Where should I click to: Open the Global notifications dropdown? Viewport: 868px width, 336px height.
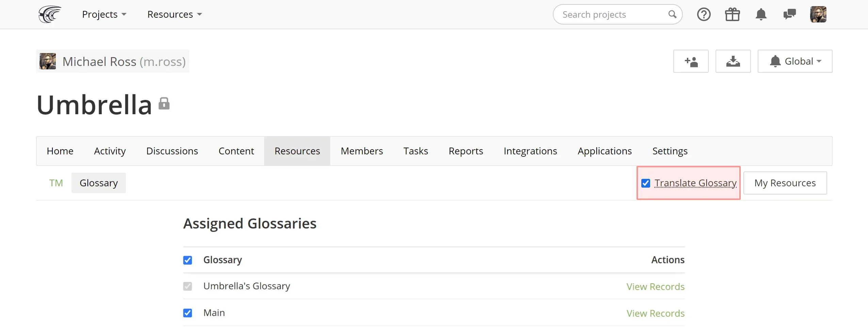[795, 61]
